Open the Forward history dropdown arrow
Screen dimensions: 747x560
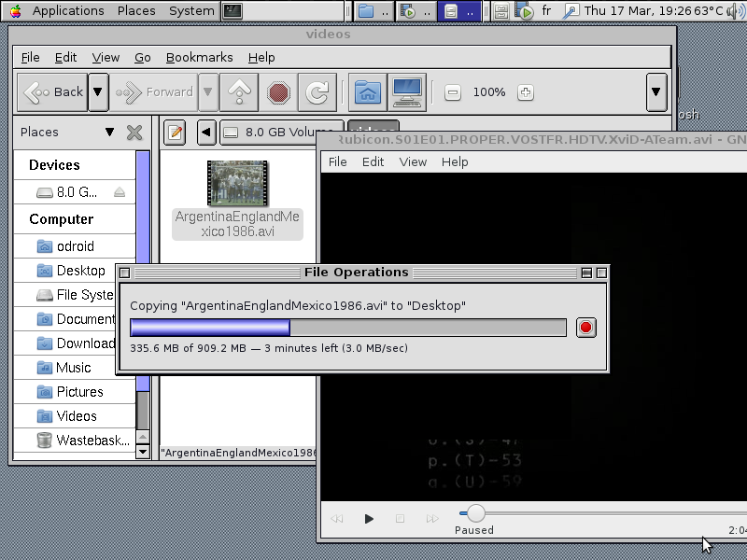(208, 91)
